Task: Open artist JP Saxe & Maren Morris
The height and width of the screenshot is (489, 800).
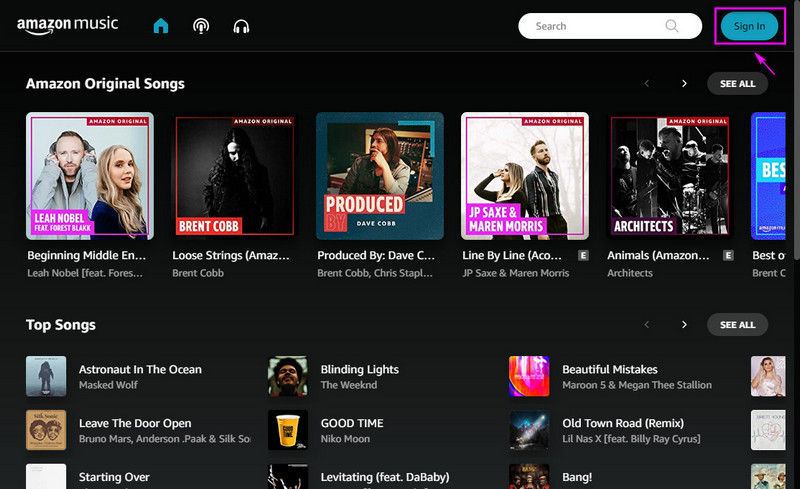Action: click(515, 273)
